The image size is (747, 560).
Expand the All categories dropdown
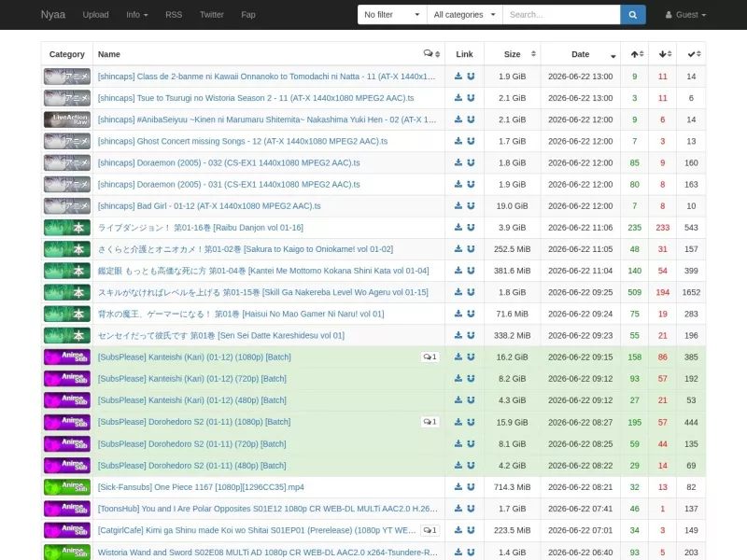[x=464, y=15]
